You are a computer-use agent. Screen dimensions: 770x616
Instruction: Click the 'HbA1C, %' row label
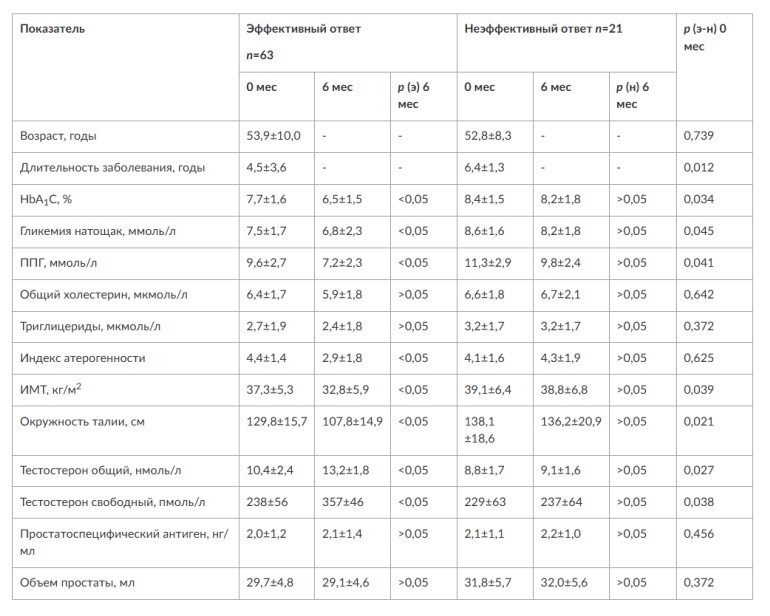click(46, 199)
